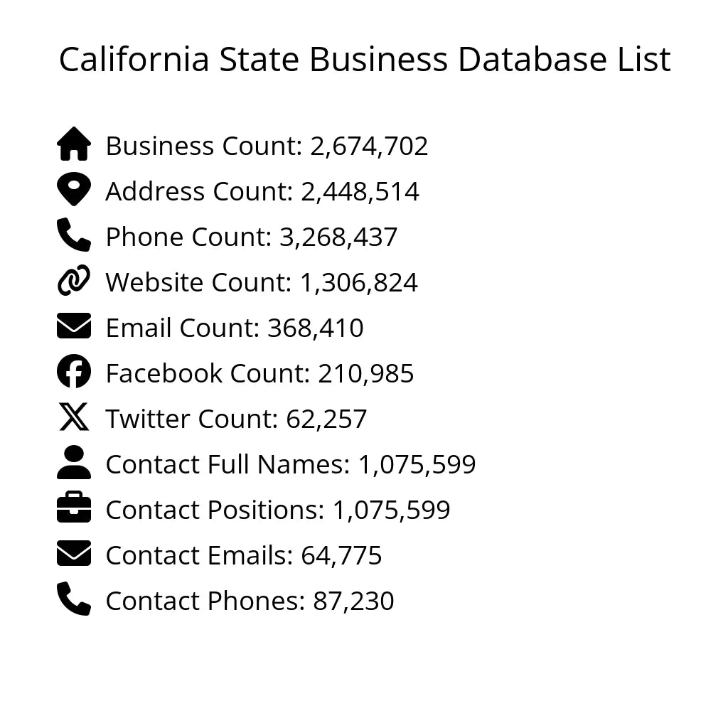This screenshot has width=728, height=728.
Task: Click the envelope icon beside Email Count
Action: 74,326
